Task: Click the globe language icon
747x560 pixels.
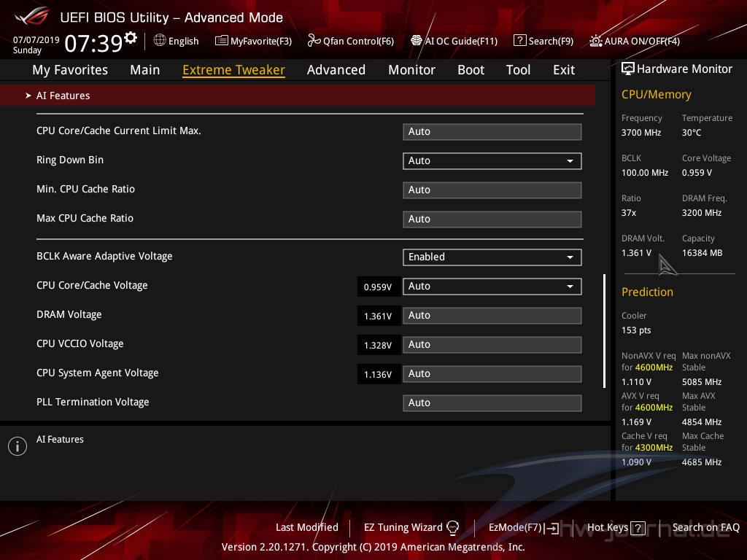Action: (x=160, y=41)
